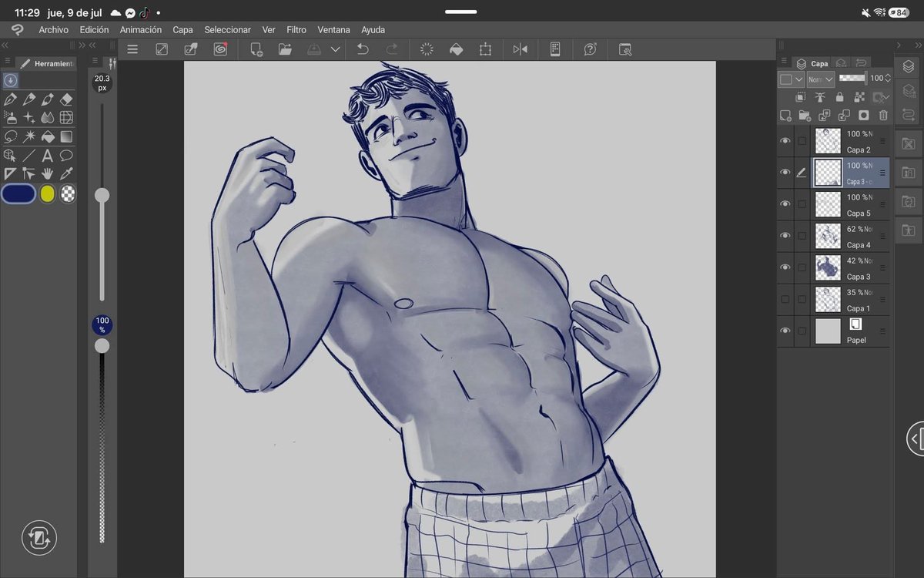Viewport: 924px width, 578px height.
Task: Create new layer folder icon
Action: click(805, 116)
